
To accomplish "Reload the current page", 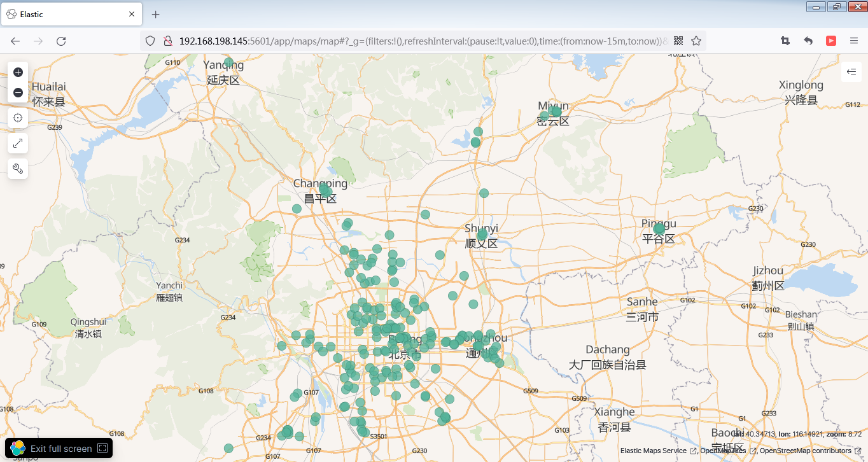I will point(61,41).
